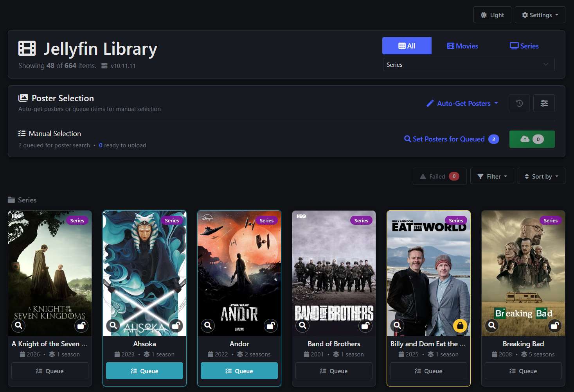
Task: Search posters for Breaking Bad
Action: pos(492,325)
